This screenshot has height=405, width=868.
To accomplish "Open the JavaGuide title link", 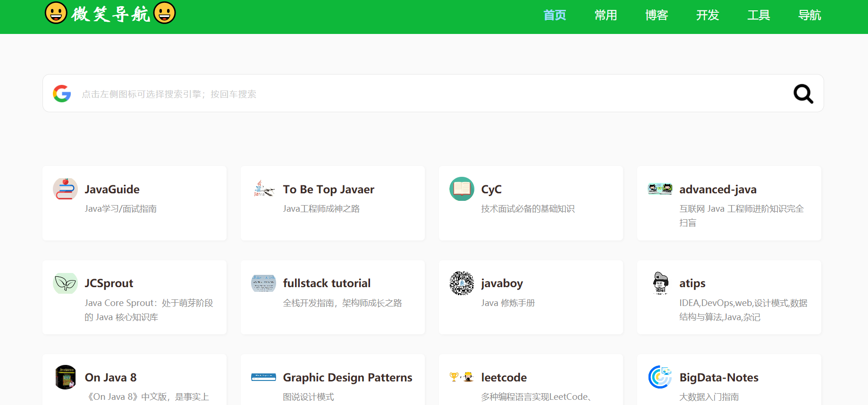I will 112,189.
